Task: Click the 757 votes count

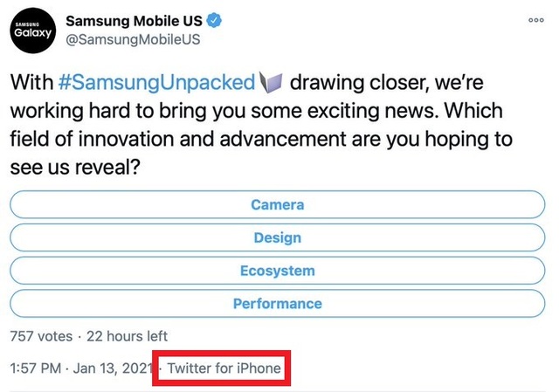Action: [x=39, y=336]
